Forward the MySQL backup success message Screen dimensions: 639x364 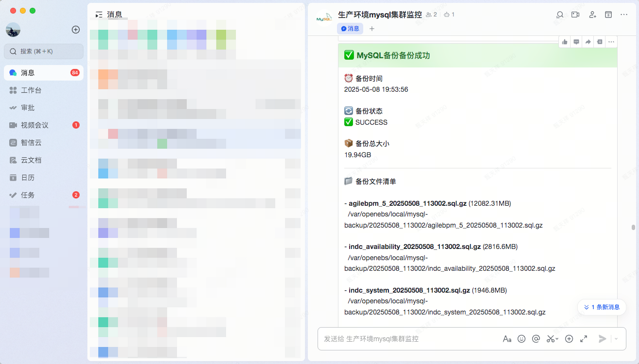point(588,42)
